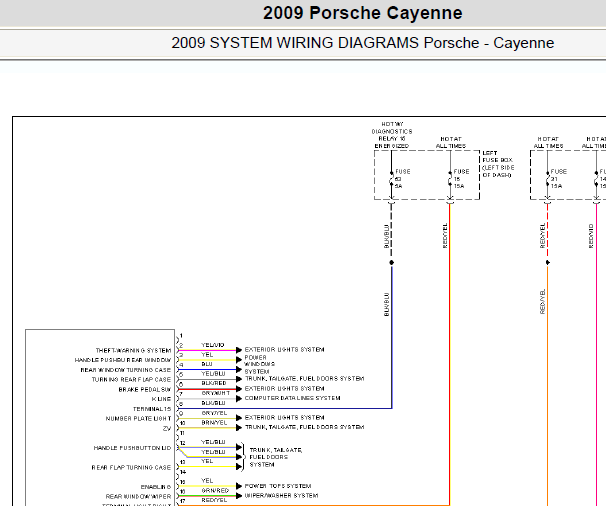Click the 'TERMINAL 15' pin label
Screen dimensions: 606x506
[152, 409]
